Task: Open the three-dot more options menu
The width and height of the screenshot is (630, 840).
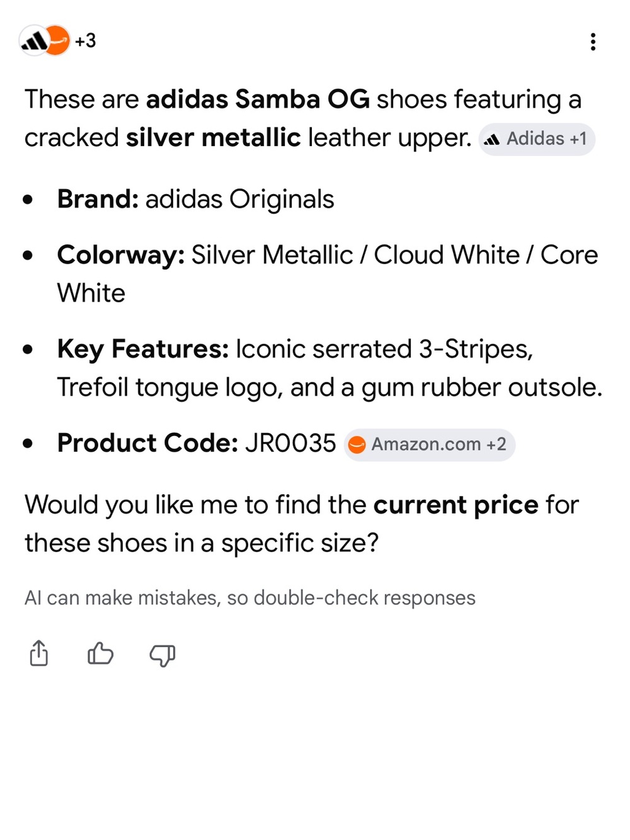Action: (x=592, y=42)
